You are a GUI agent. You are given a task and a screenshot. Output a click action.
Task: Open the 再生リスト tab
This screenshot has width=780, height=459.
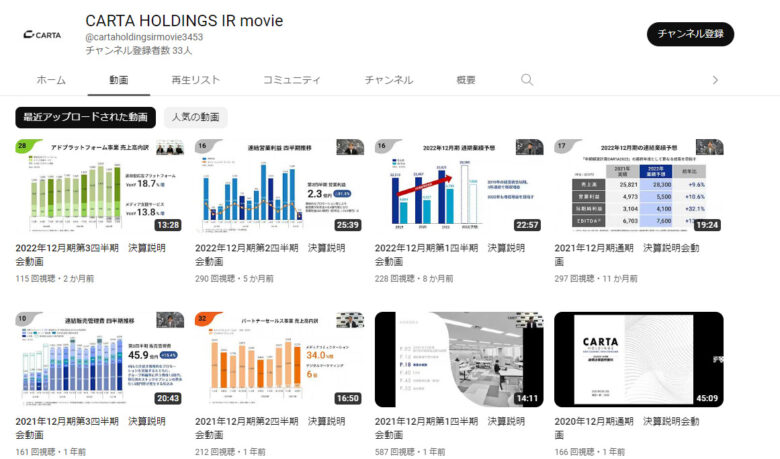pyautogui.click(x=195, y=80)
